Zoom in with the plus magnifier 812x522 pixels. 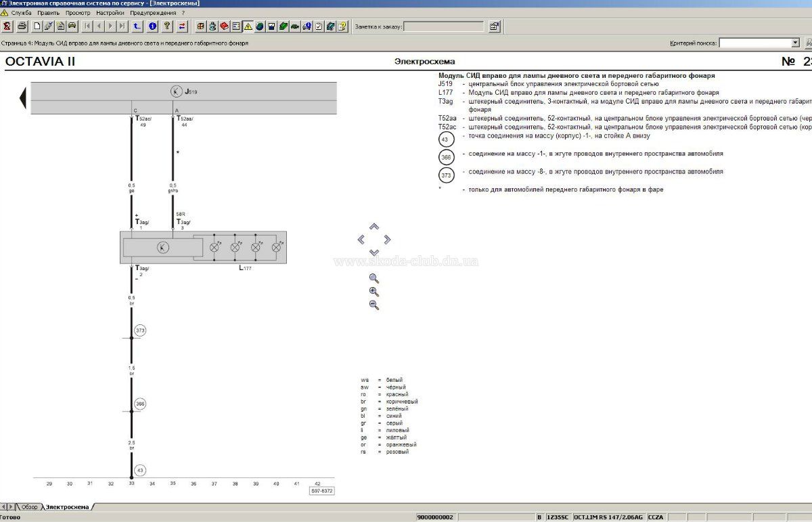point(374,292)
